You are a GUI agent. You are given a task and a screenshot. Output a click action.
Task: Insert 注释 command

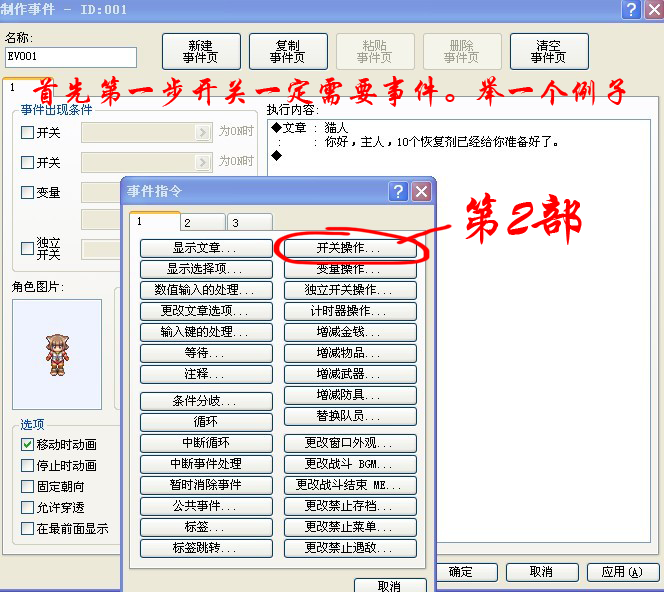click(x=206, y=374)
